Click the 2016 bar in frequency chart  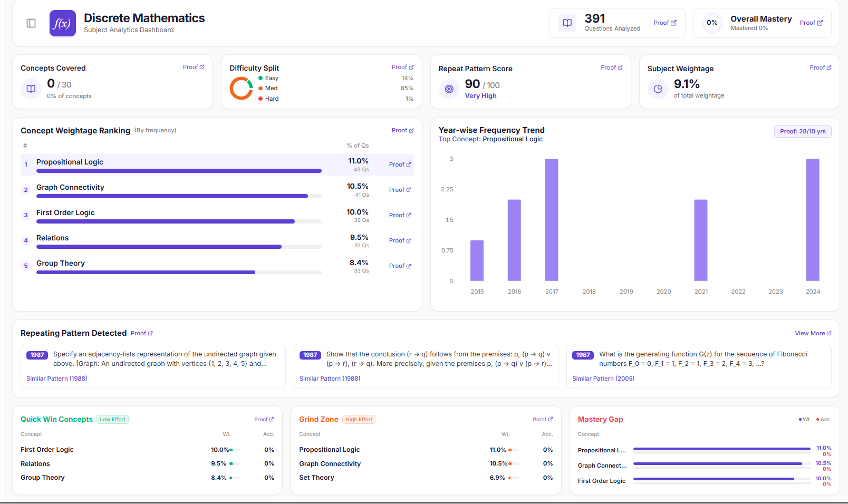(x=514, y=240)
